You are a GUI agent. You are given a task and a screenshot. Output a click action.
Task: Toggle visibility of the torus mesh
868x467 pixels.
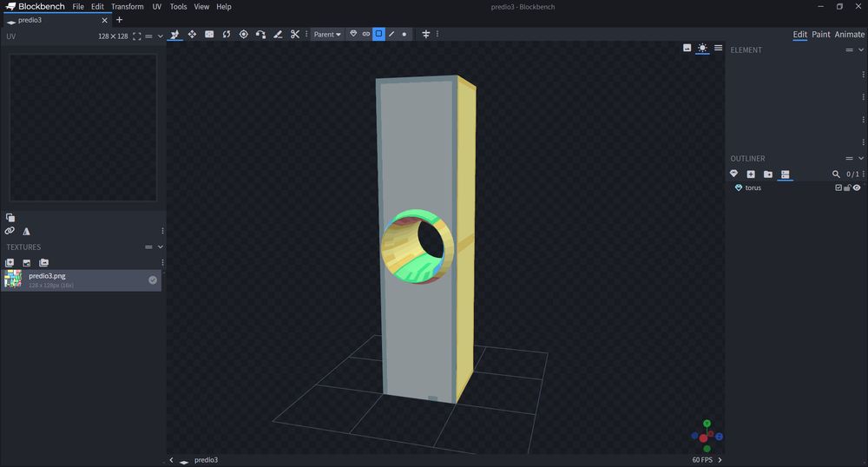click(x=857, y=187)
